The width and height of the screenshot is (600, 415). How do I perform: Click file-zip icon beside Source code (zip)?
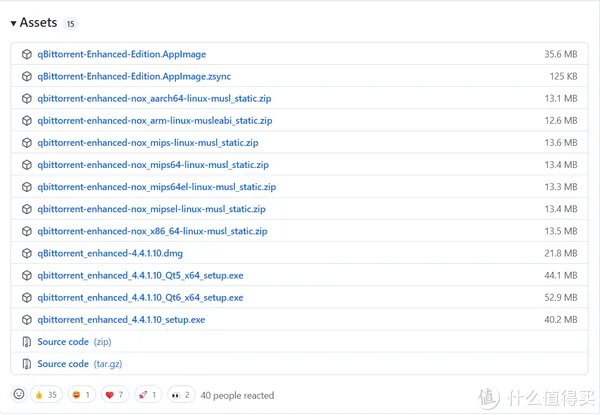tap(27, 342)
